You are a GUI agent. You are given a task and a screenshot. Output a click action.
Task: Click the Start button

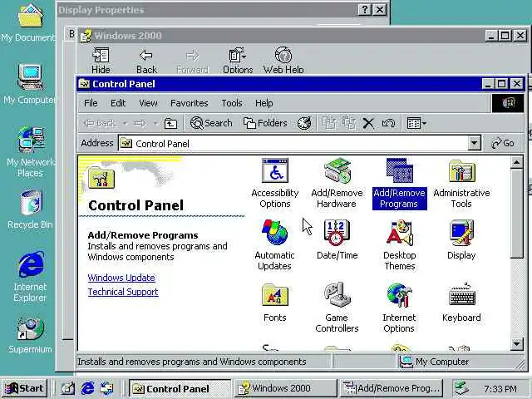(x=24, y=388)
